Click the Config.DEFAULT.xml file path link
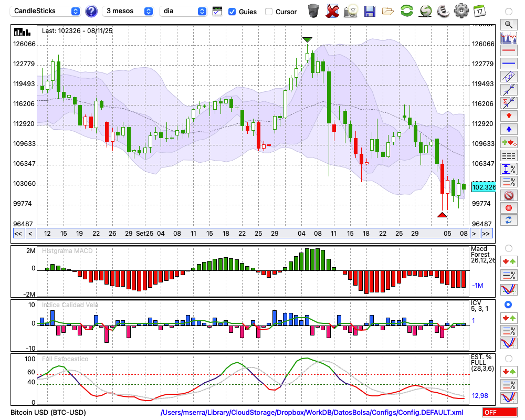The width and height of the screenshot is (525, 420). [x=313, y=413]
